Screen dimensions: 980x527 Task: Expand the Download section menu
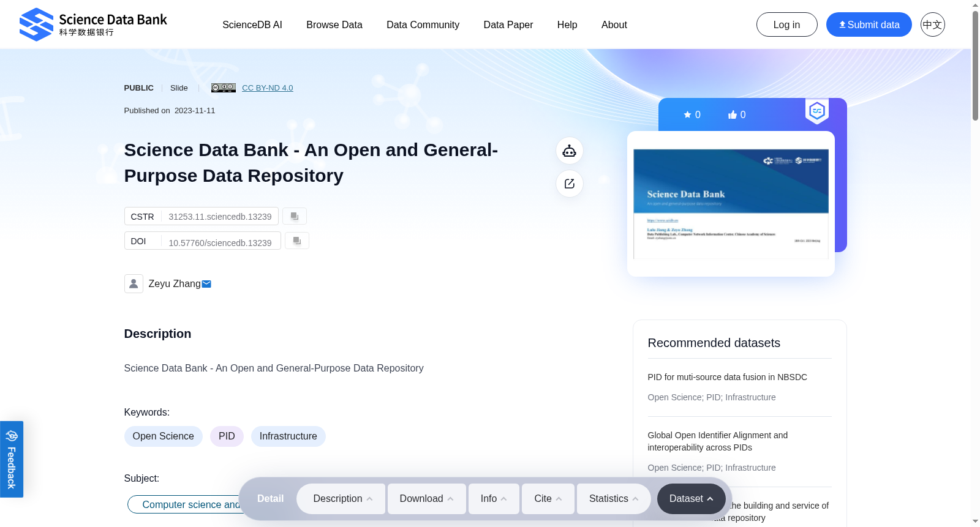click(427, 499)
